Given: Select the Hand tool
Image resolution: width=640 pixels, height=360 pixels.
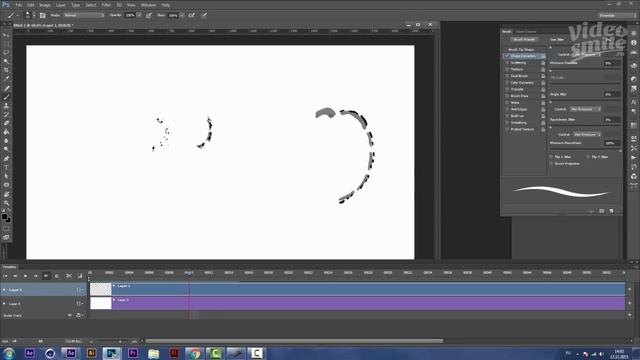Looking at the screenshot, I should coord(6,194).
